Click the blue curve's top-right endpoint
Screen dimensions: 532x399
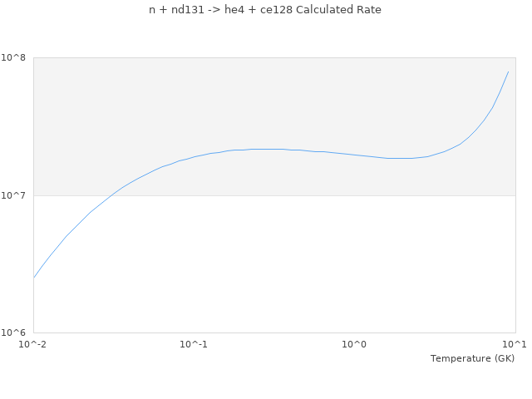click(x=508, y=71)
